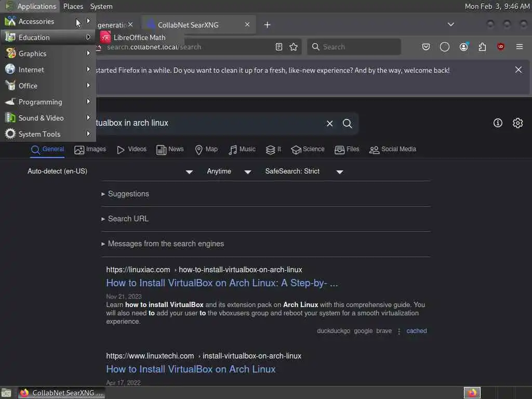
Task: Open linuxtechi How to Install VirtualBox link
Action: [x=191, y=369]
